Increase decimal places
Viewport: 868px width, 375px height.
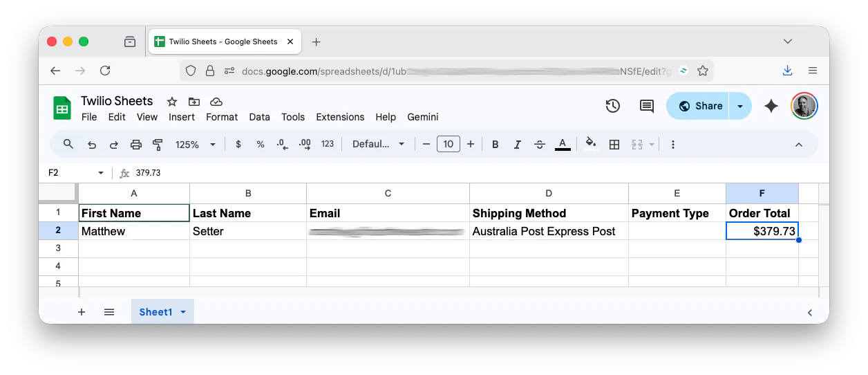[x=305, y=144]
